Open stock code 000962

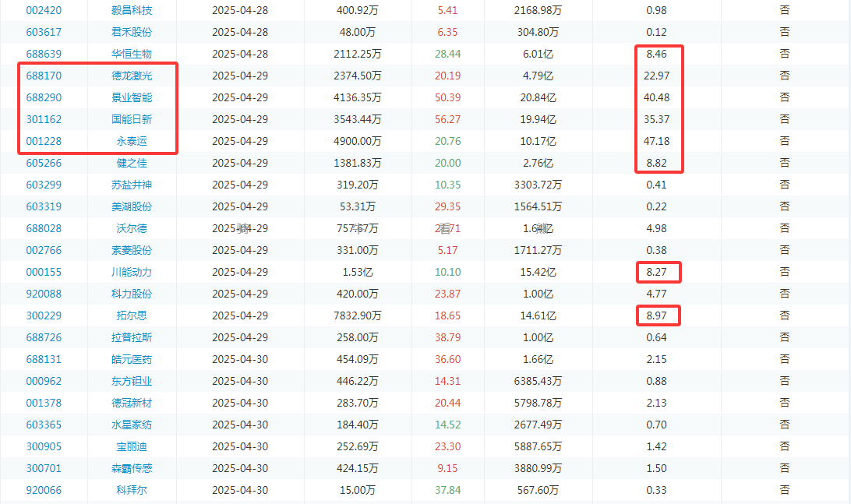click(x=44, y=381)
